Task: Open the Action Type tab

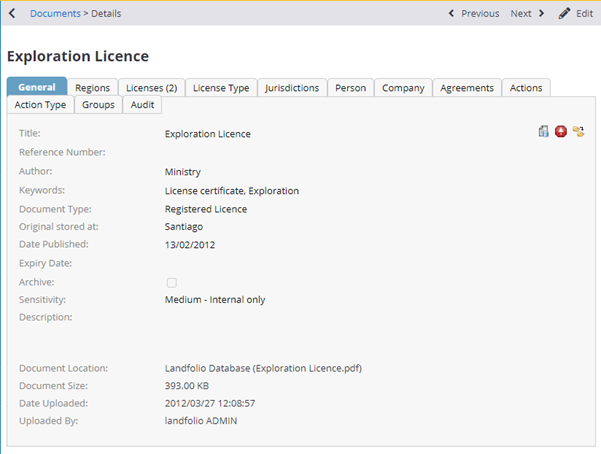Action: [40, 105]
